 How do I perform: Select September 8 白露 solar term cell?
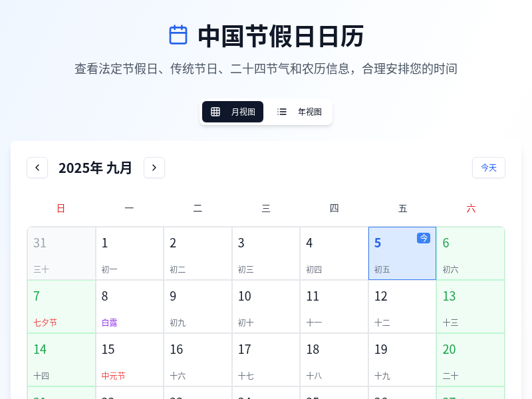click(130, 307)
